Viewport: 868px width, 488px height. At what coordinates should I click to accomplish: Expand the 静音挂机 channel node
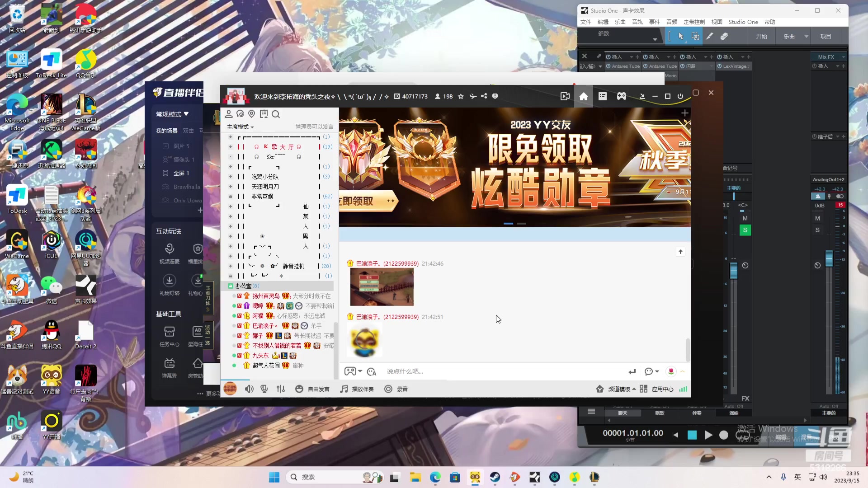pyautogui.click(x=231, y=266)
